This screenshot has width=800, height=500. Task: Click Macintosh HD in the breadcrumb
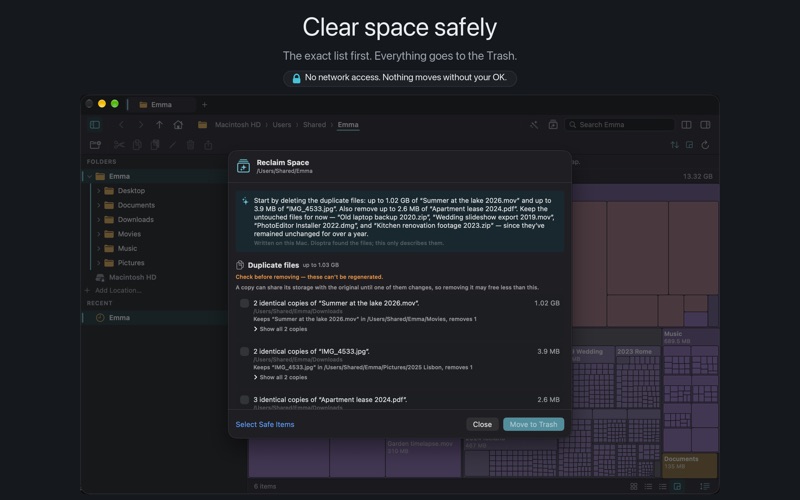238,124
